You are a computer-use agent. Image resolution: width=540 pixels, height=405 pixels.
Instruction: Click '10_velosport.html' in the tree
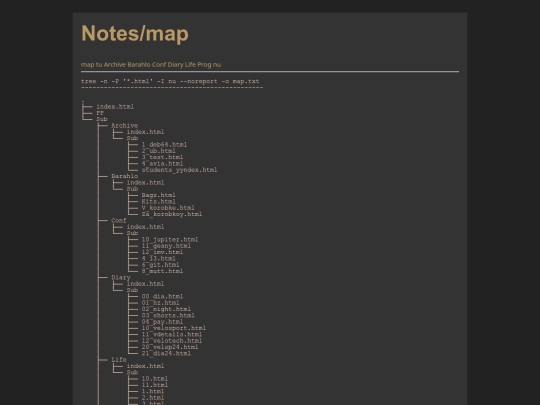174,328
